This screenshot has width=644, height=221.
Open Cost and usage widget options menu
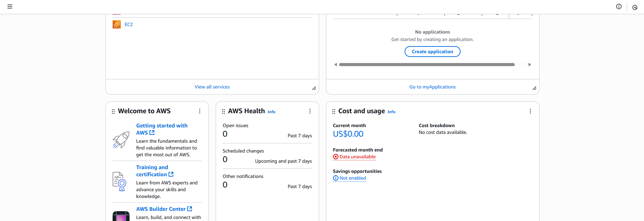pos(530,111)
